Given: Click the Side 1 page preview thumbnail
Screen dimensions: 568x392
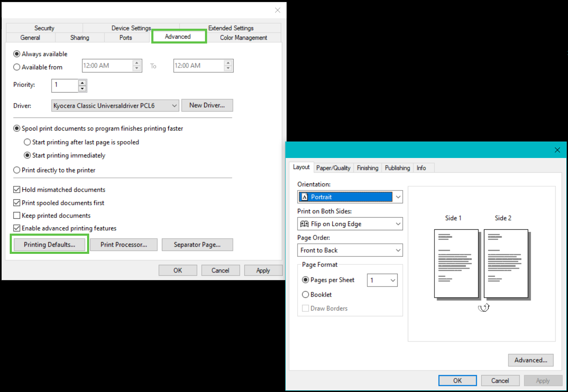Looking at the screenshot, I should click(456, 264).
